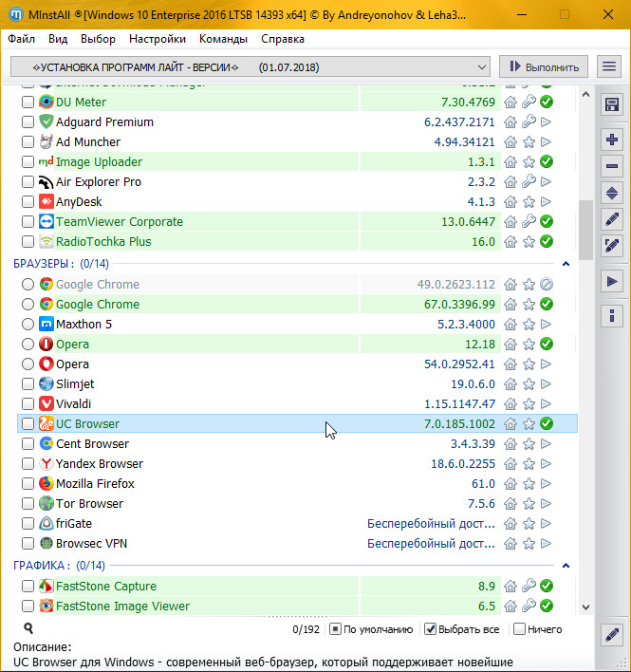Screen dimensions: 631x672
Task: Open the Файл menu
Action: point(22,39)
